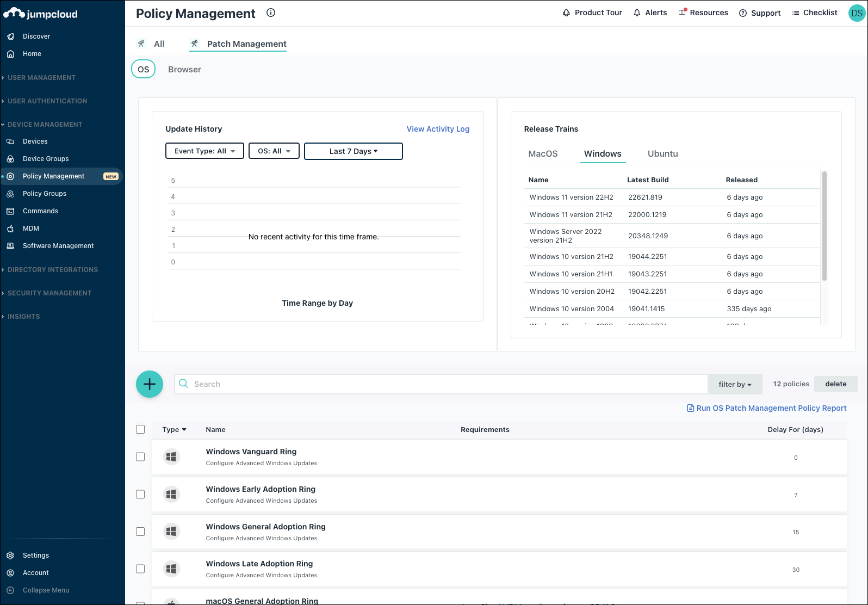Click the Release Trains table scrollbar

point(824,226)
